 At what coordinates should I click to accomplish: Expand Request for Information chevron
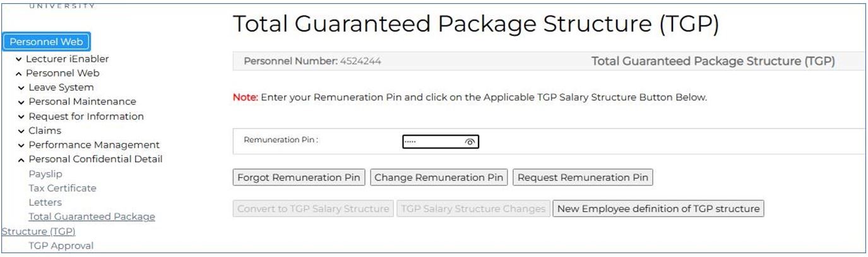coord(22,117)
